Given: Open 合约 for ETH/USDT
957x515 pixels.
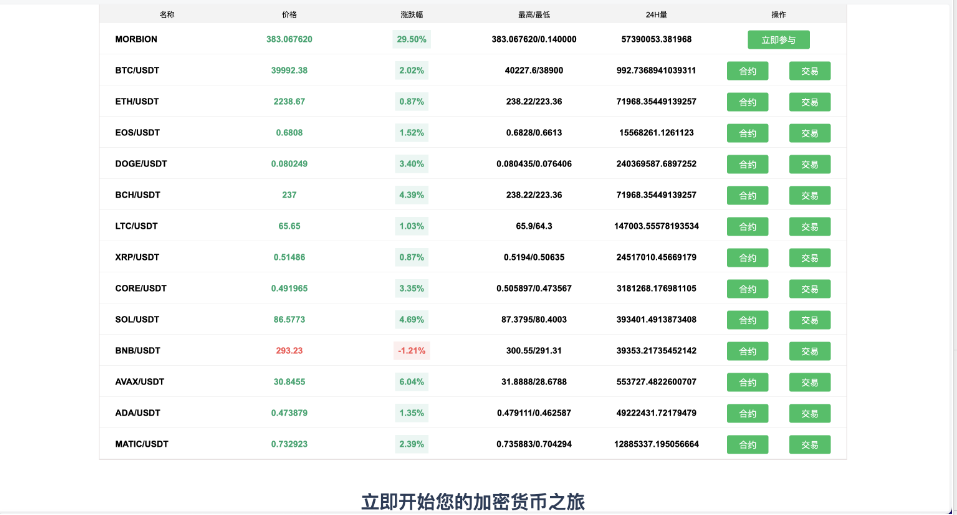Looking at the screenshot, I should pyautogui.click(x=747, y=102).
